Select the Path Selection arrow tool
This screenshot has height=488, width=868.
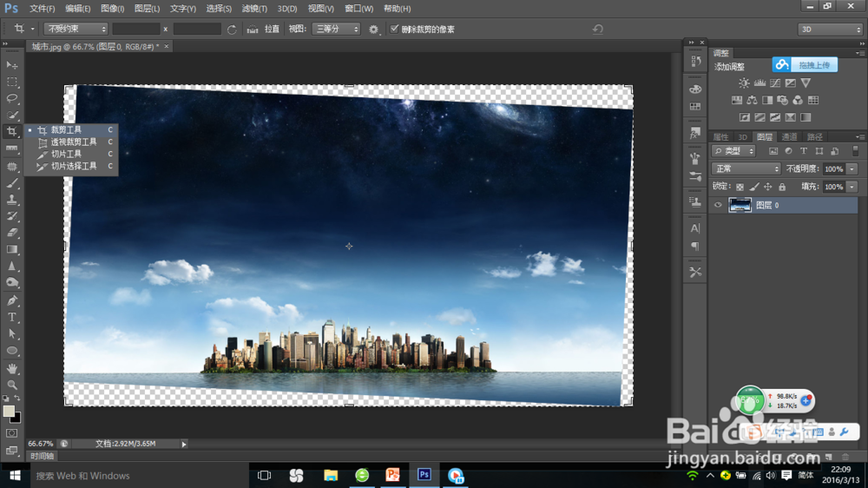[x=11, y=334]
